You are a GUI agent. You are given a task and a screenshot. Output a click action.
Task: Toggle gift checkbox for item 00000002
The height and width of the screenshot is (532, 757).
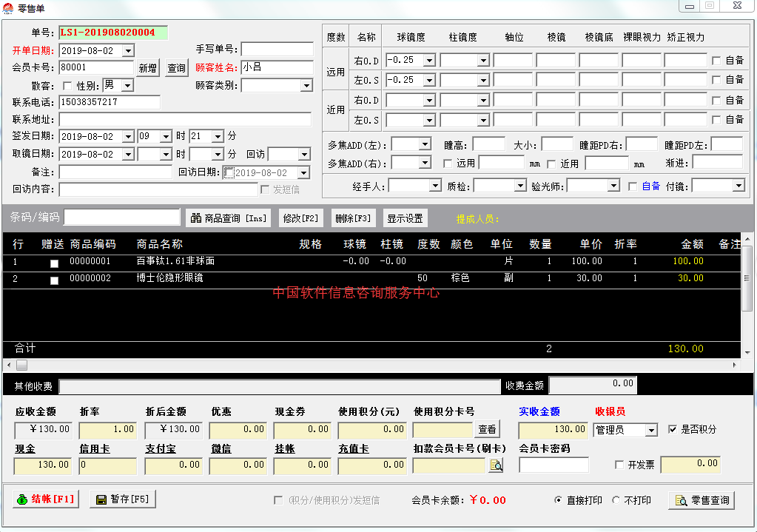[55, 280]
